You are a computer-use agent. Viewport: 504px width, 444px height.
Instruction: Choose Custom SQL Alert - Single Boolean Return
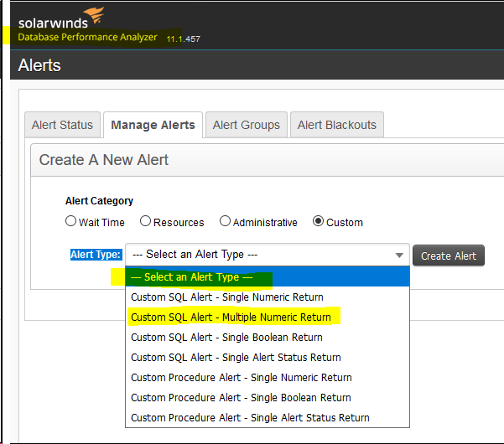(x=226, y=338)
